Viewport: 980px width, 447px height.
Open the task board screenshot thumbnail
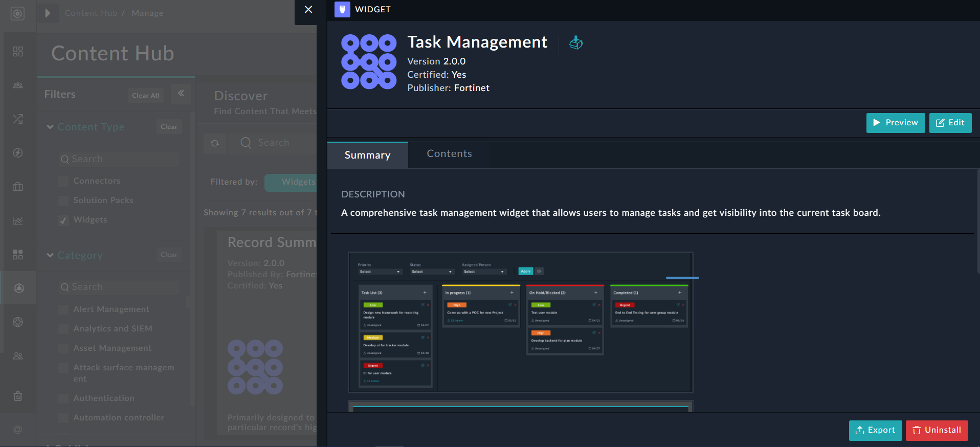coord(520,322)
